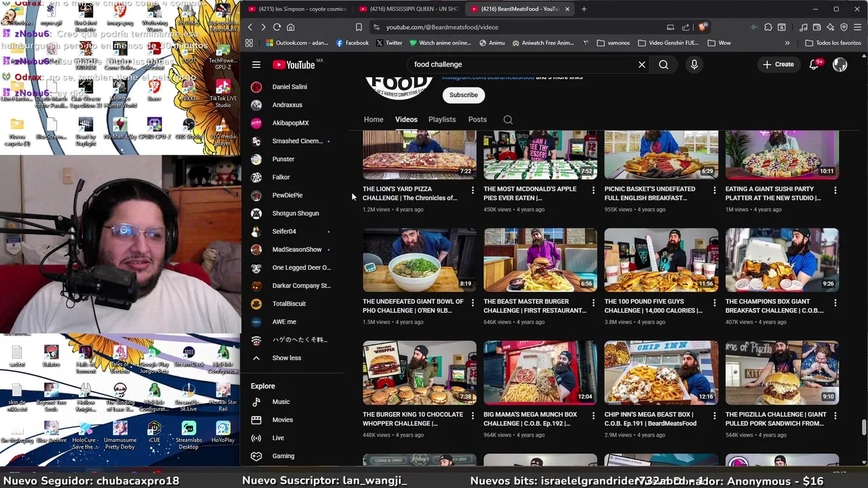Open the Todos los favoritos folder
This screenshot has height=488, width=868.
(x=833, y=43)
